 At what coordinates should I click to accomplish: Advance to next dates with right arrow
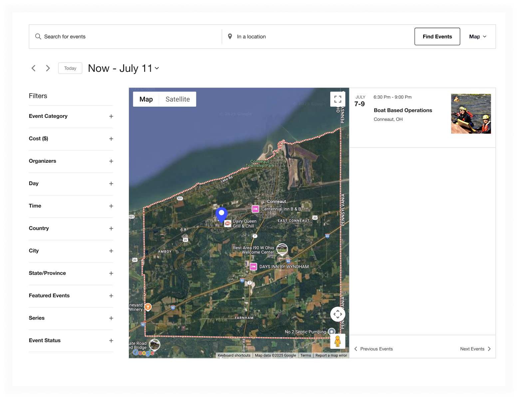pyautogui.click(x=48, y=68)
